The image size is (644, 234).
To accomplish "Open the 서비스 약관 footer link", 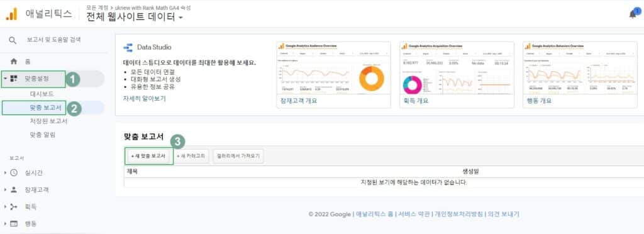I will [414, 214].
